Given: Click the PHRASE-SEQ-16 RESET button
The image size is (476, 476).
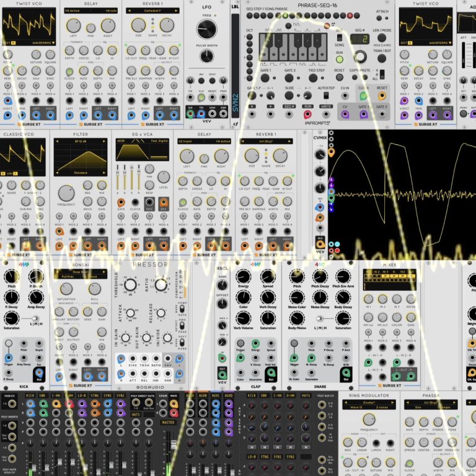Looking at the screenshot, I should point(340,77).
